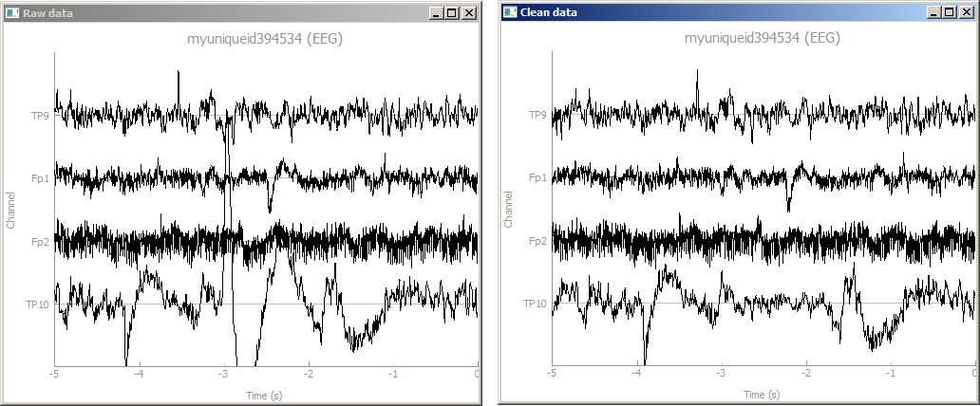
Task: Select the TP9 channel label in Clean data
Action: 537,115
